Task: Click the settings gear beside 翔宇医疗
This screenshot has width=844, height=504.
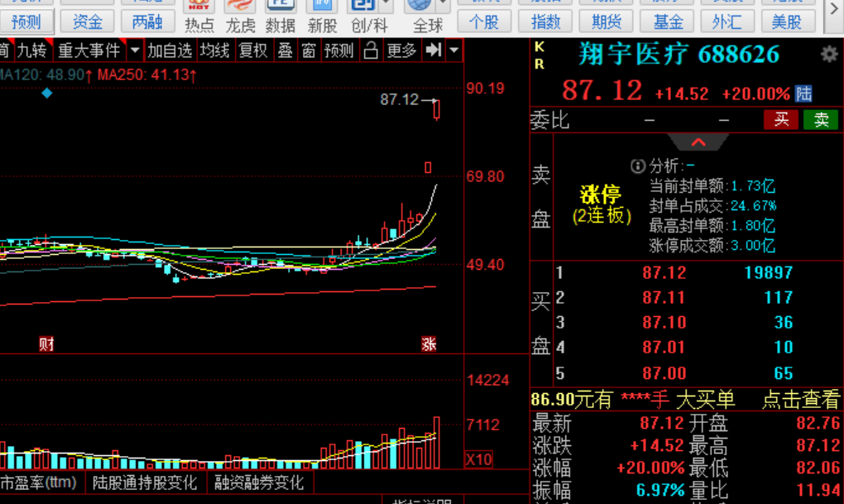Action: coord(828,55)
